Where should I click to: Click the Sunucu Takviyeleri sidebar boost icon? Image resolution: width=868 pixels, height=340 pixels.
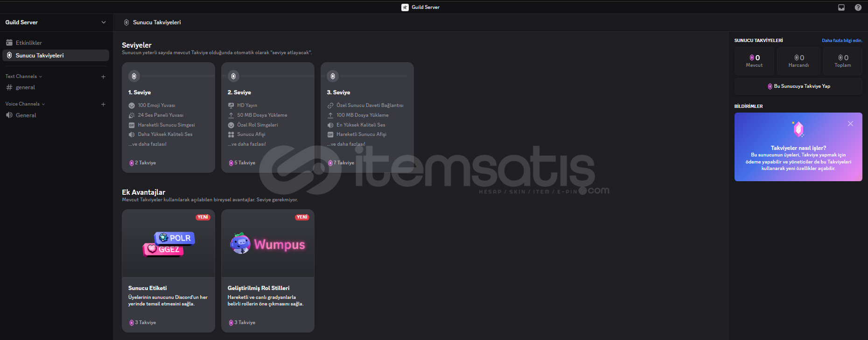(9, 55)
